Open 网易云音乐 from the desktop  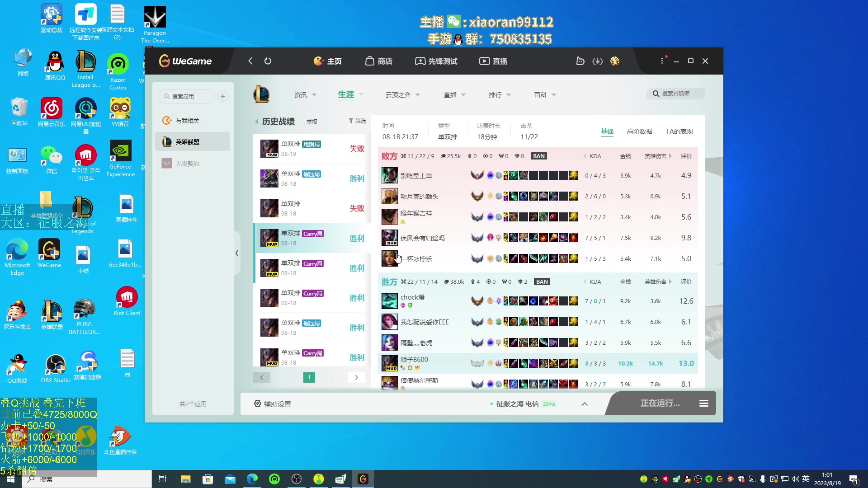click(51, 112)
